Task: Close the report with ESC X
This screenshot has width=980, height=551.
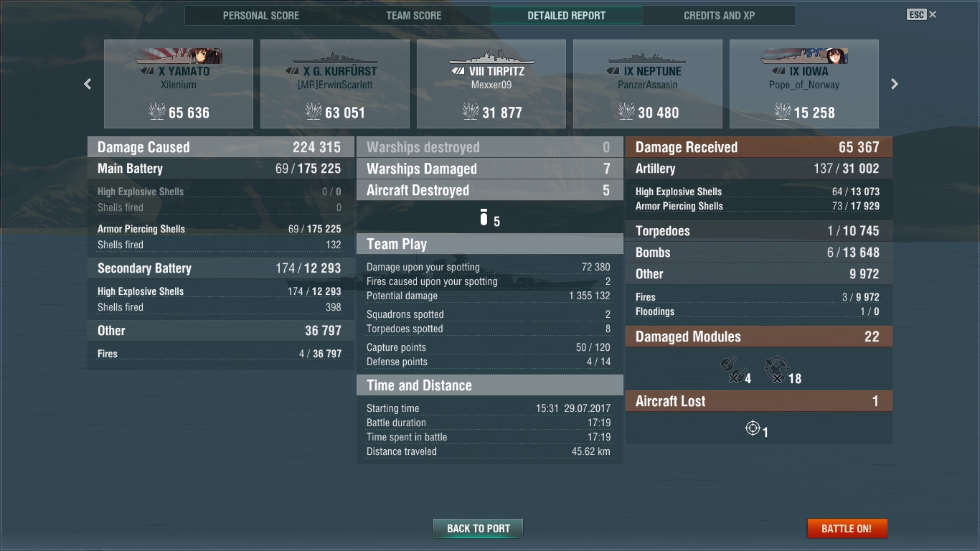Action: coord(922,14)
